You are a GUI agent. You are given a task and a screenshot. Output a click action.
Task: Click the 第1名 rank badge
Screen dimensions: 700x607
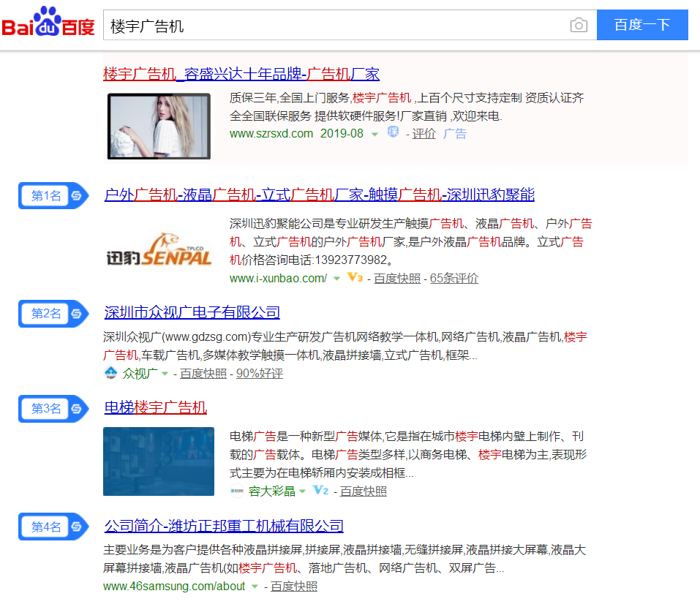point(53,195)
